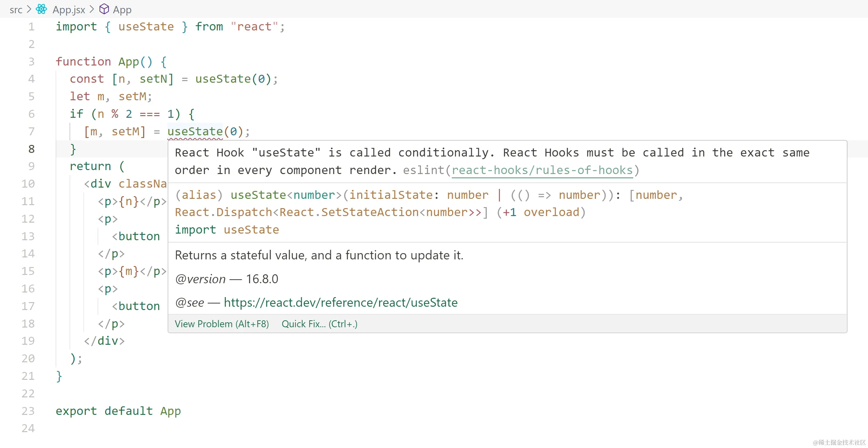Click 'let m, setM;' on line 5
868x448 pixels.
pyautogui.click(x=111, y=96)
